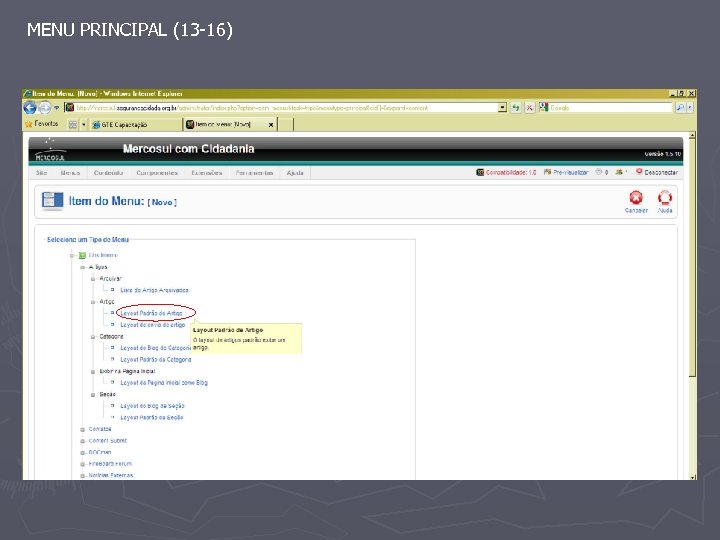
Task: Click the green Refresh page icon
Action: [x=516, y=107]
